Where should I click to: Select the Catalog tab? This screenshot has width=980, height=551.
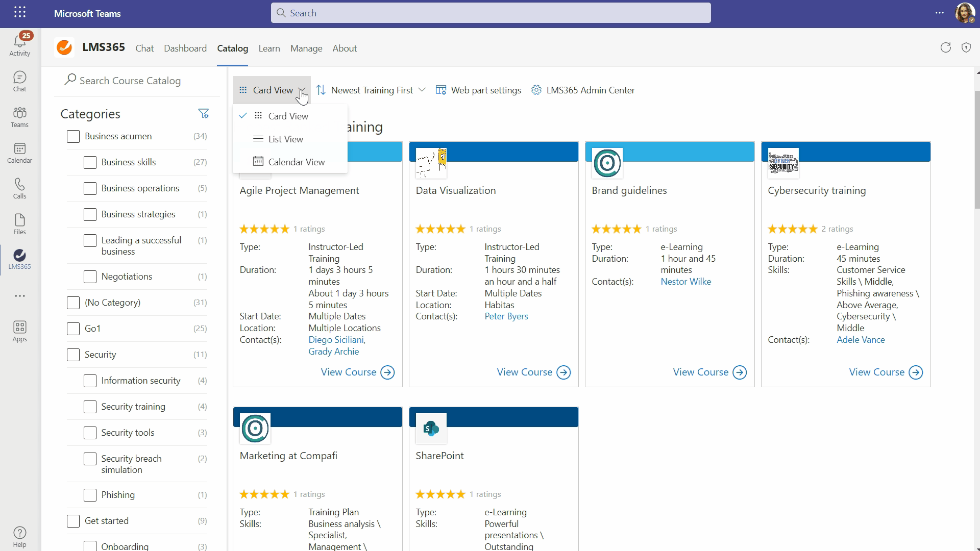click(x=233, y=48)
